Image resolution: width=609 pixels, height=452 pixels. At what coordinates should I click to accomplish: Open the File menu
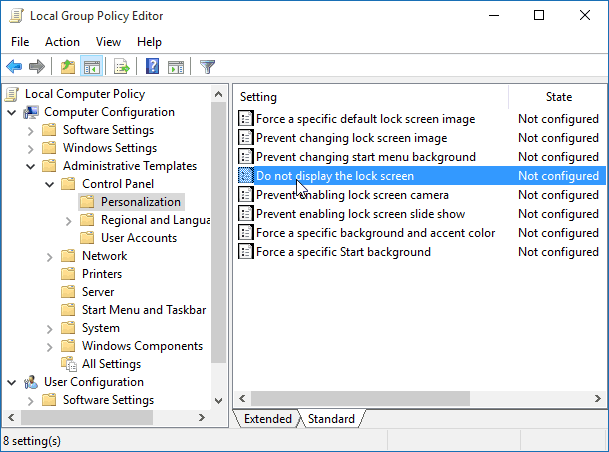(x=20, y=42)
